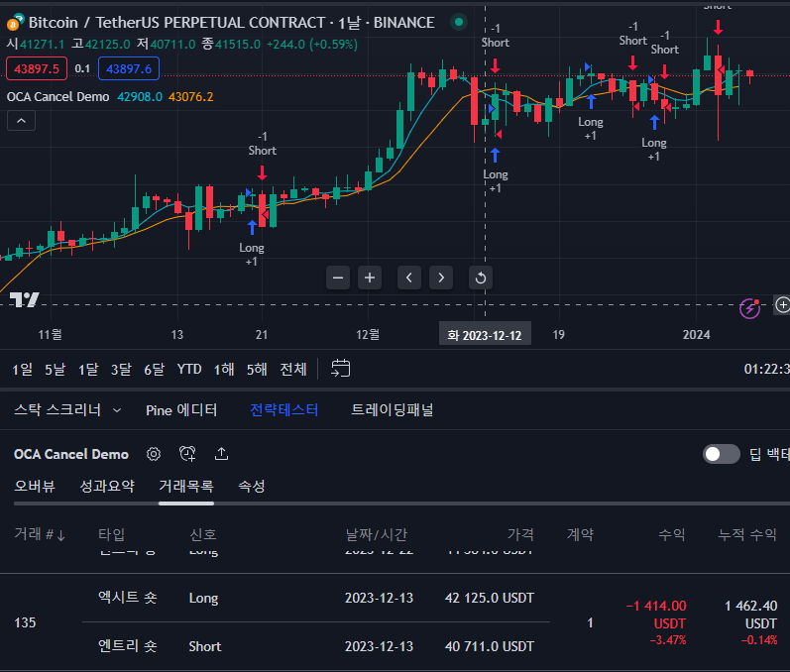Viewport: 790px width, 672px height.
Task: Switch to the 성과요약 performance summary tab
Action: coord(107,486)
